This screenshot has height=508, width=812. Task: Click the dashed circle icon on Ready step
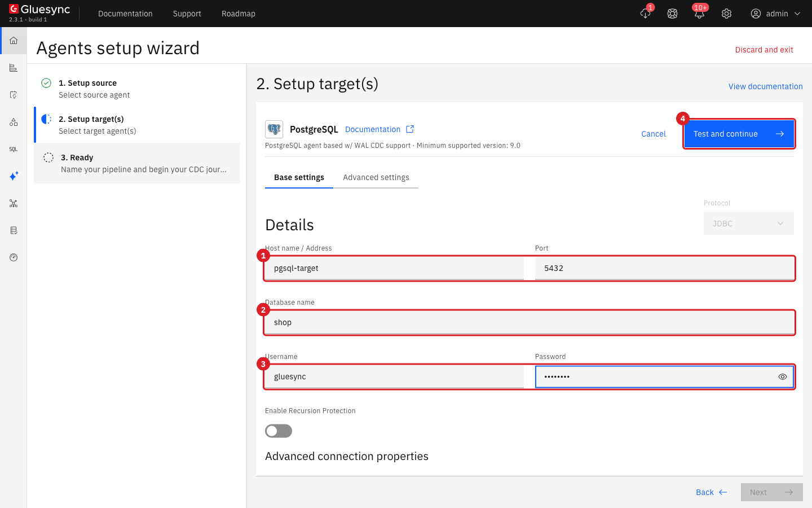pyautogui.click(x=48, y=157)
